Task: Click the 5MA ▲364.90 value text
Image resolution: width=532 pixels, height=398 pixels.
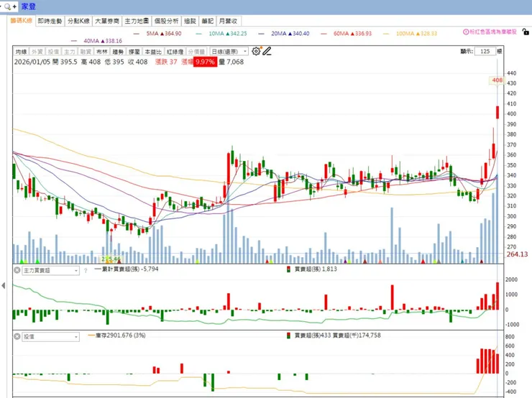Action: coord(164,34)
